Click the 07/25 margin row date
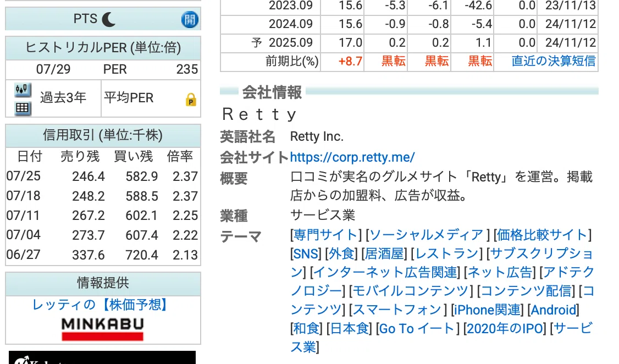 pyautogui.click(x=23, y=176)
